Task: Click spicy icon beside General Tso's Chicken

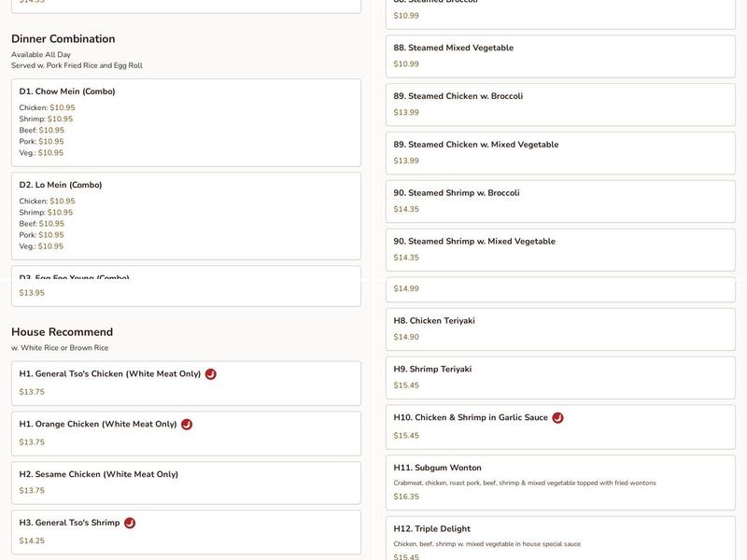Action: click(211, 374)
